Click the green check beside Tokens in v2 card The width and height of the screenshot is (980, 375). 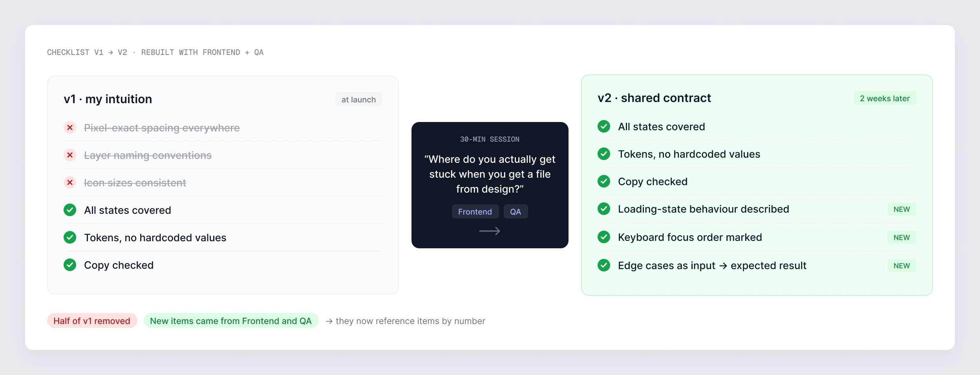click(604, 154)
